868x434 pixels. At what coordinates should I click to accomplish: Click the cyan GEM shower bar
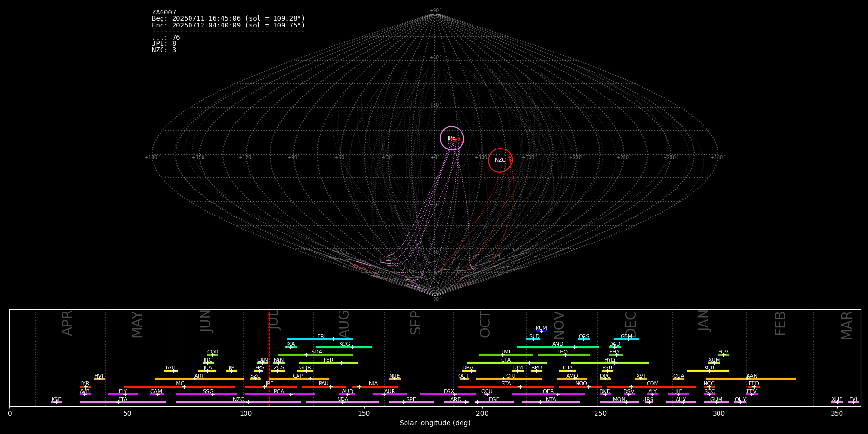pos(626,339)
